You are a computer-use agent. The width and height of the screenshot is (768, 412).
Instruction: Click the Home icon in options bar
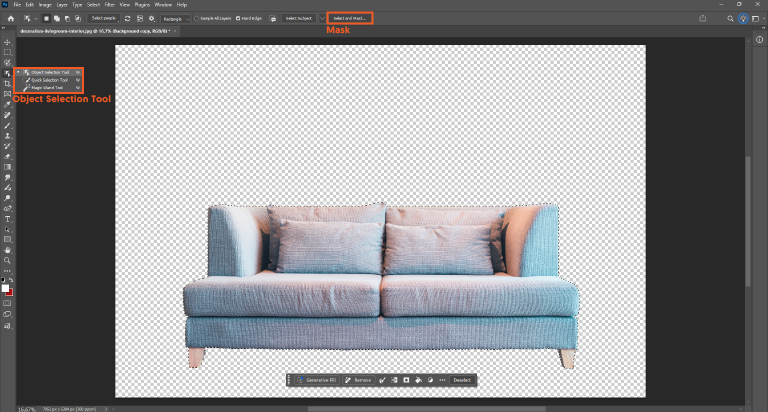point(11,19)
